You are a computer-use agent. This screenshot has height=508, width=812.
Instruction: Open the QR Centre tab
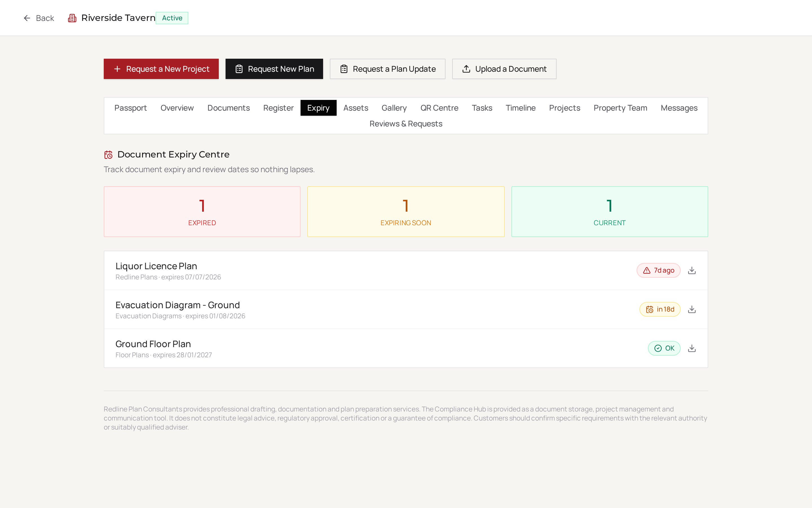click(439, 108)
